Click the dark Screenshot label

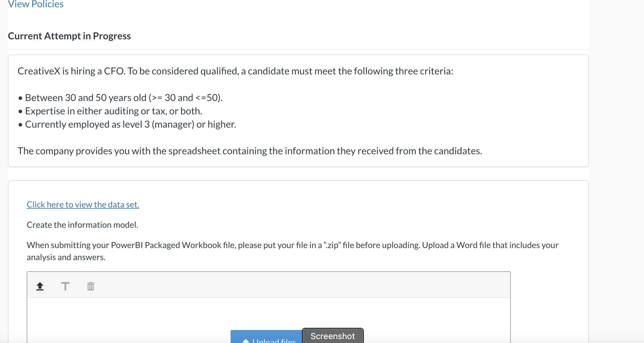333,336
